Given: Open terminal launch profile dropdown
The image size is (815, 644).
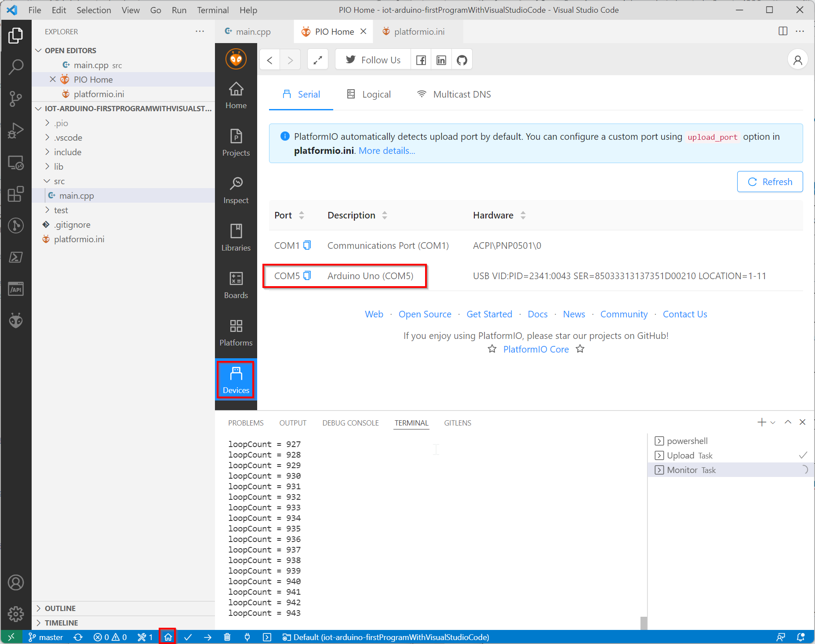Looking at the screenshot, I should (x=773, y=422).
